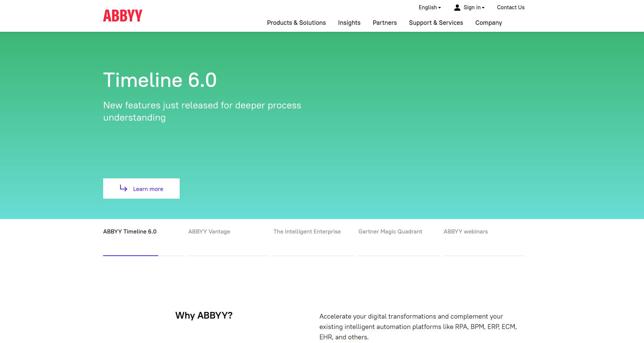Select the ABBYY Timeline 6.0 tab label
This screenshot has height=343, width=644.
130,232
